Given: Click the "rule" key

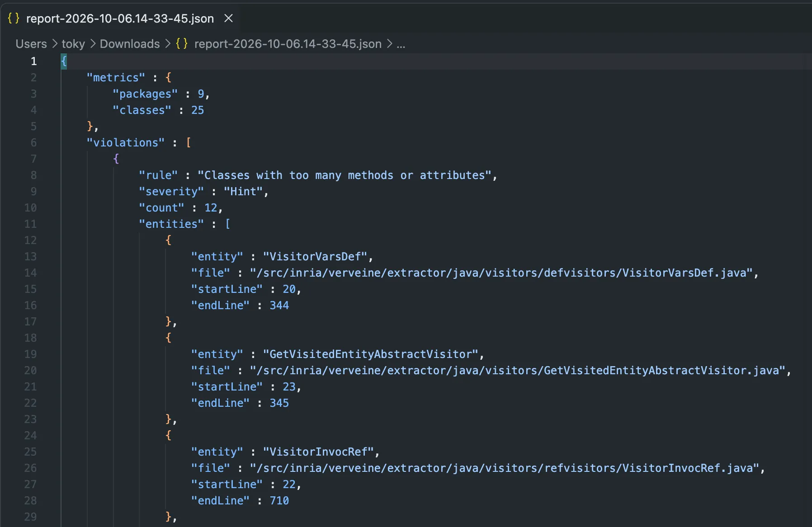Looking at the screenshot, I should point(158,175).
